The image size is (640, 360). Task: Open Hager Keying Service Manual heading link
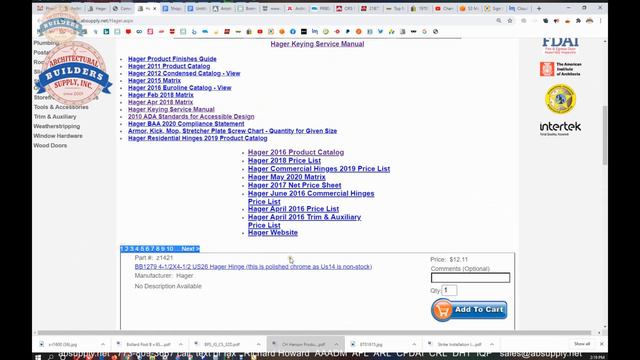[x=317, y=44]
